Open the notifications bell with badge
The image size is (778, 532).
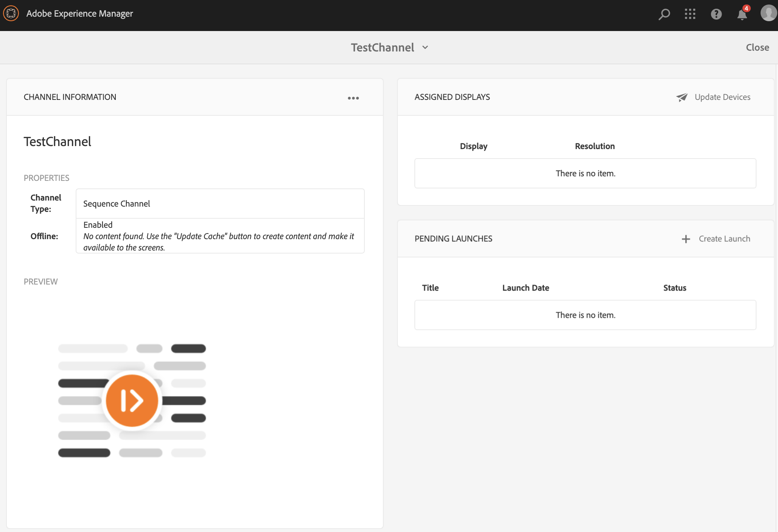coord(742,14)
